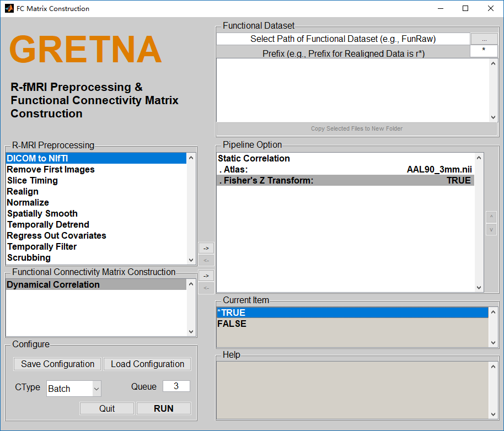Select Fisher's Z Transform row

(x=345, y=180)
